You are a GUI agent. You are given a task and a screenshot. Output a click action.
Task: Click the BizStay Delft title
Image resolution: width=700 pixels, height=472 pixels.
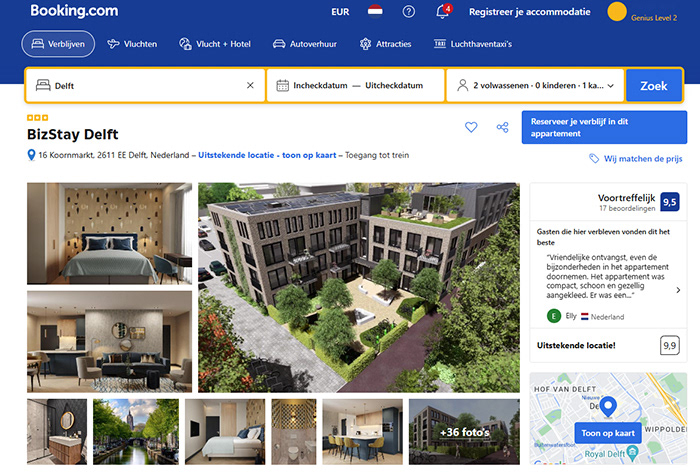coord(73,134)
